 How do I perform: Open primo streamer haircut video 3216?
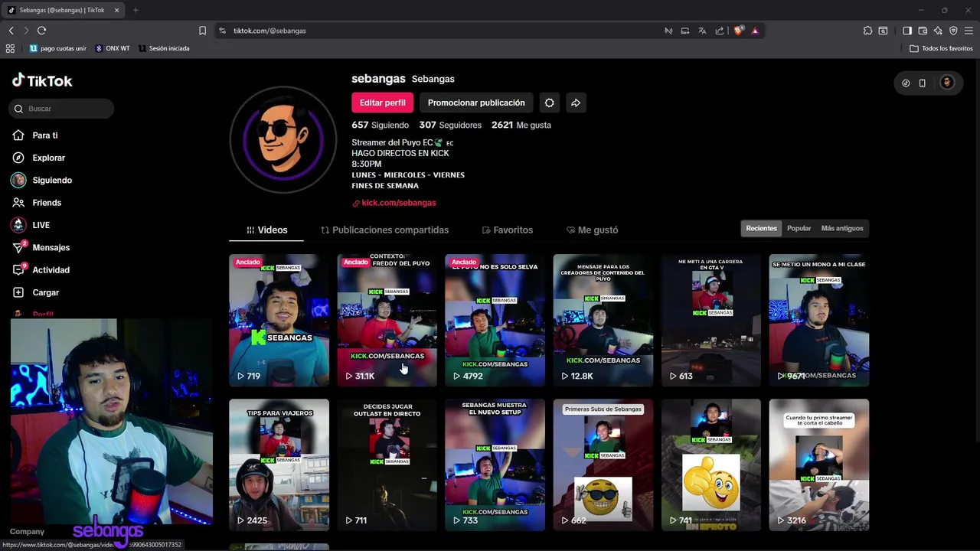[819, 465]
